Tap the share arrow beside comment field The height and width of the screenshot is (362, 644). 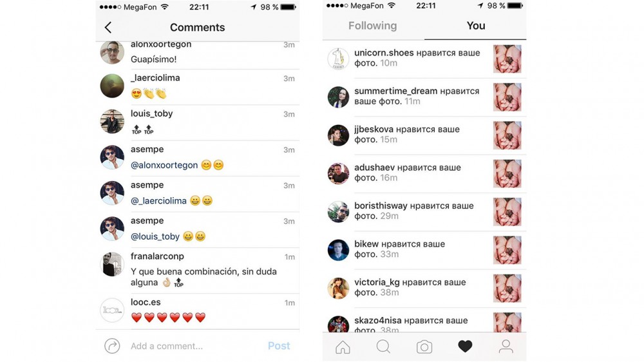[112, 346]
